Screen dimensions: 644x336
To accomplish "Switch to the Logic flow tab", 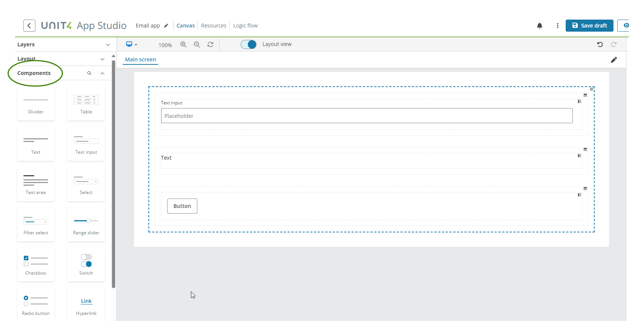I will [246, 26].
